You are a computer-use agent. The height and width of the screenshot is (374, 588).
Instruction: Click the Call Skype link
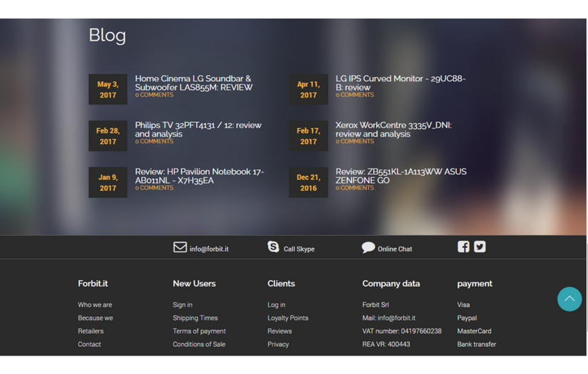(x=299, y=249)
